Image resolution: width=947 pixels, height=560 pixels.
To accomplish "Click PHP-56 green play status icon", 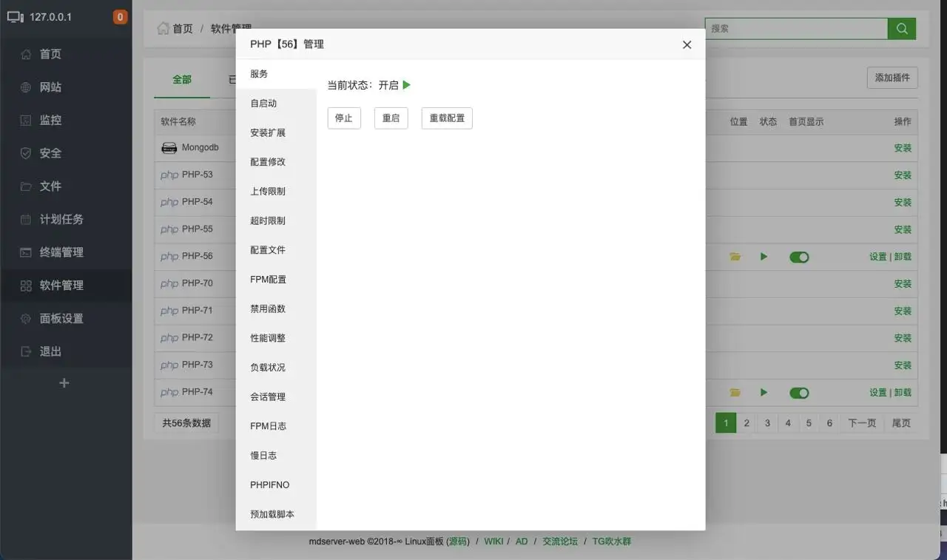I will point(764,257).
